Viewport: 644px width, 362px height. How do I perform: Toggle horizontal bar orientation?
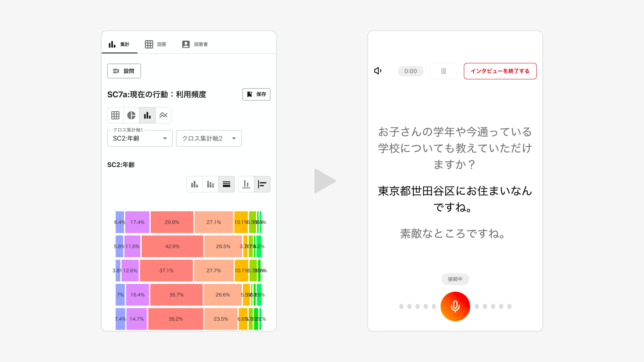point(262,184)
